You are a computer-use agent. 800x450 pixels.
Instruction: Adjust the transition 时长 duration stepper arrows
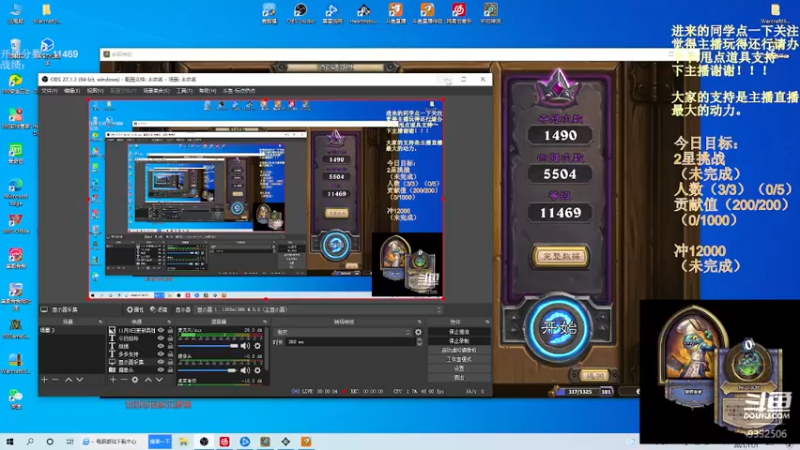coord(419,342)
